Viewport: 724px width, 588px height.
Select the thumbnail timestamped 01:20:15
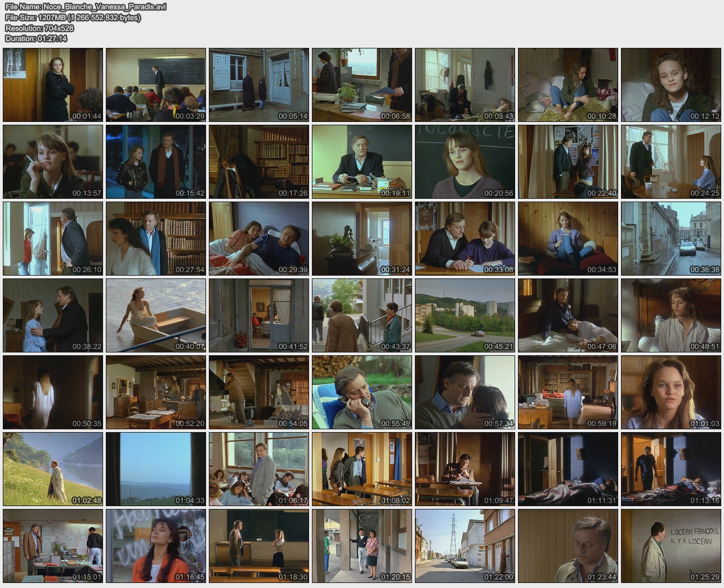[x=362, y=546]
